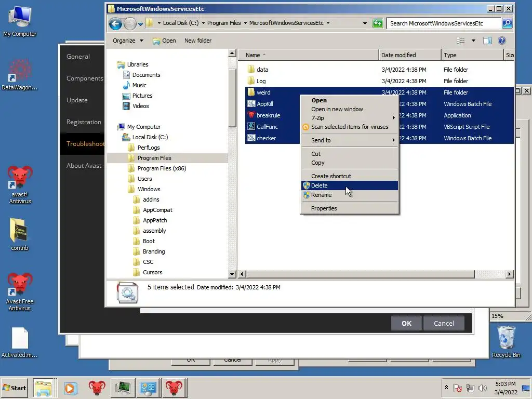Choose Scan selected items for viruses
This screenshot has width=532, height=399.
(350, 127)
